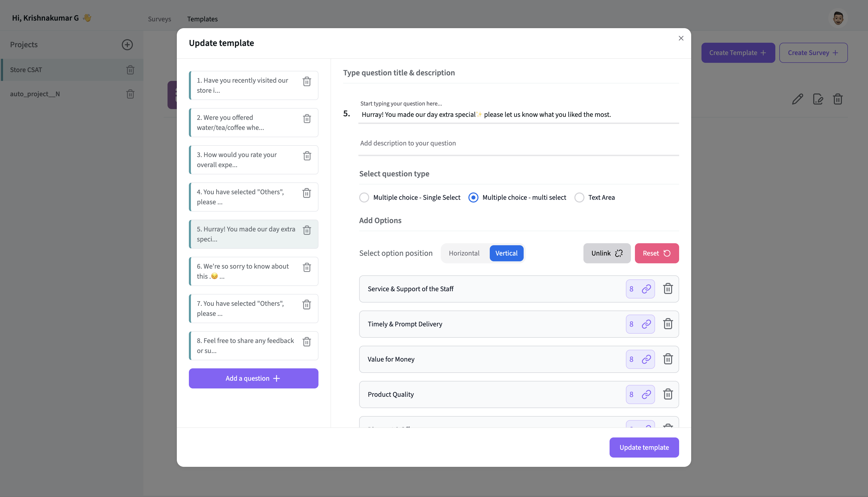Remove the Value for Money option

pyautogui.click(x=667, y=359)
